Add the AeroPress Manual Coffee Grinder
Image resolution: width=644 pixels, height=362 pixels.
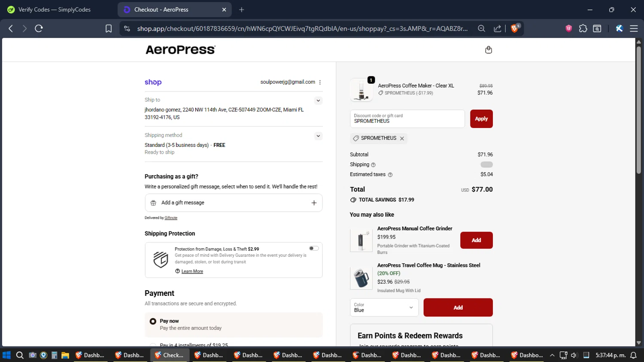(476, 240)
